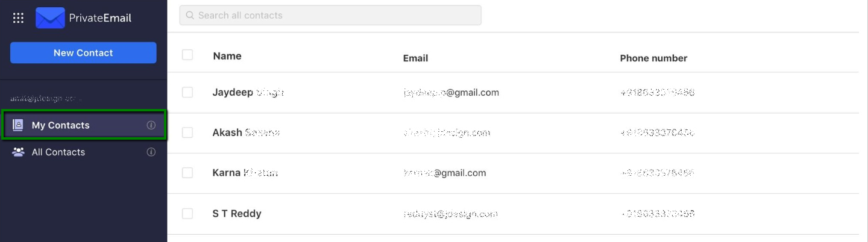Viewport: 868px width, 242px height.
Task: Select the S T Reddy checkbox
Action: pyautogui.click(x=187, y=214)
